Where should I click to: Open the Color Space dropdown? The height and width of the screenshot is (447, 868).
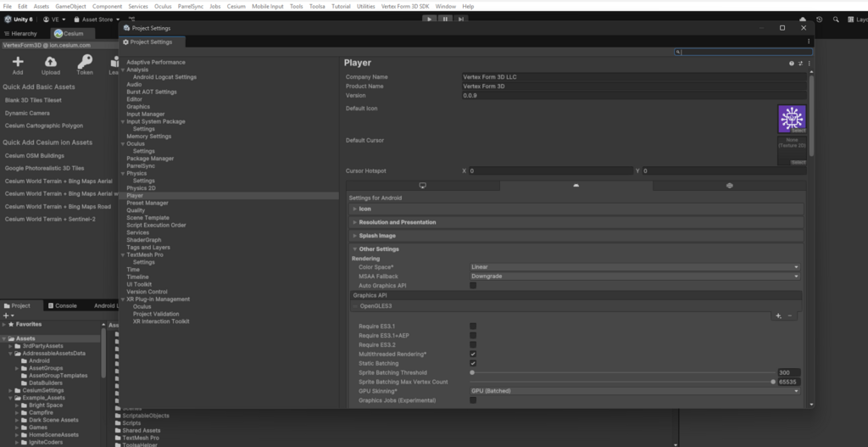click(x=634, y=267)
